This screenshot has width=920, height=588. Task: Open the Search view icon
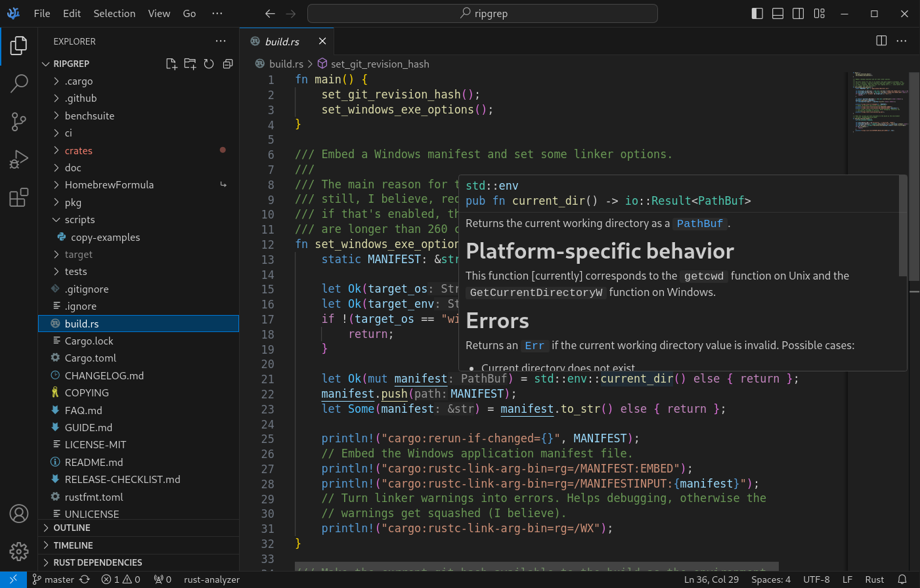[x=19, y=83]
